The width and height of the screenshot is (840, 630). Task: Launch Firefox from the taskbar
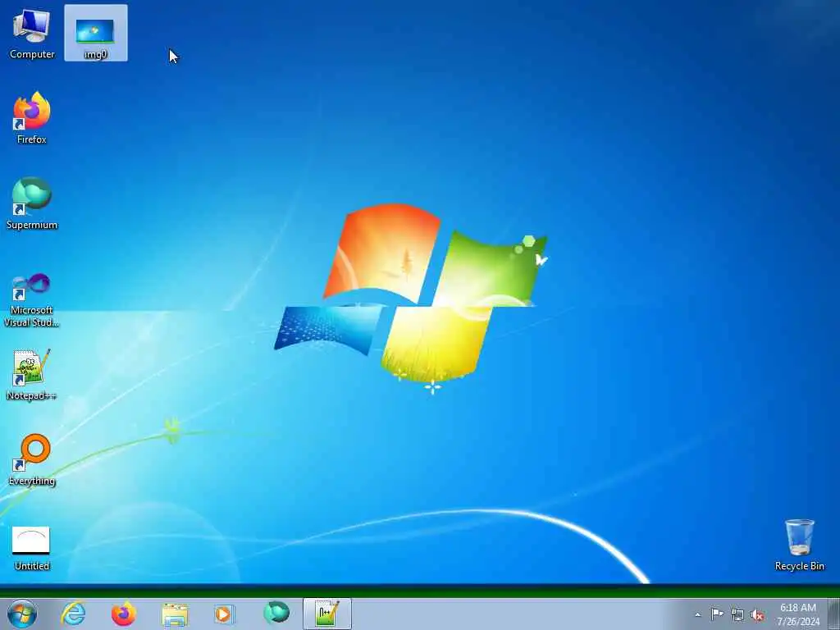pyautogui.click(x=123, y=614)
